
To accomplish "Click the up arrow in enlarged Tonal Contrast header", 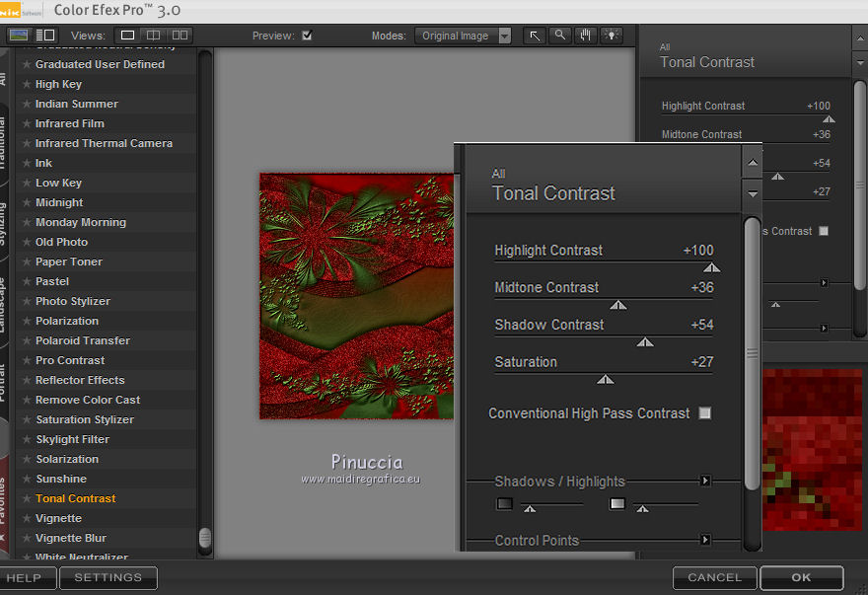I will [x=753, y=163].
